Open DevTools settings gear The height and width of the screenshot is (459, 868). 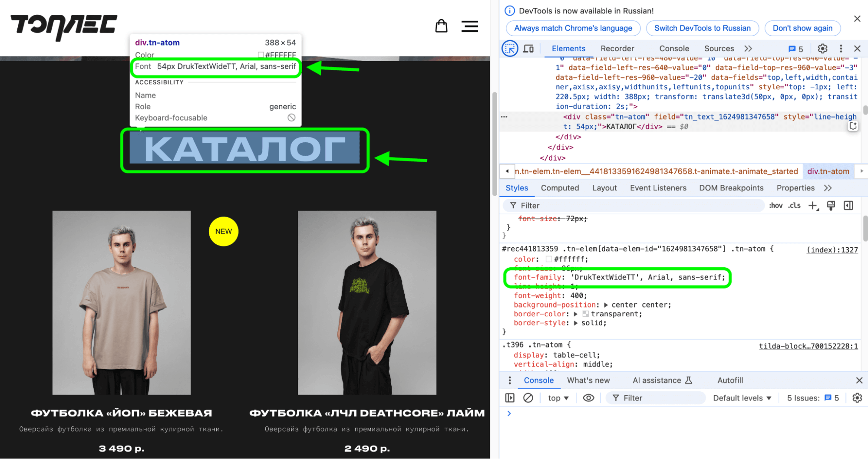click(822, 49)
